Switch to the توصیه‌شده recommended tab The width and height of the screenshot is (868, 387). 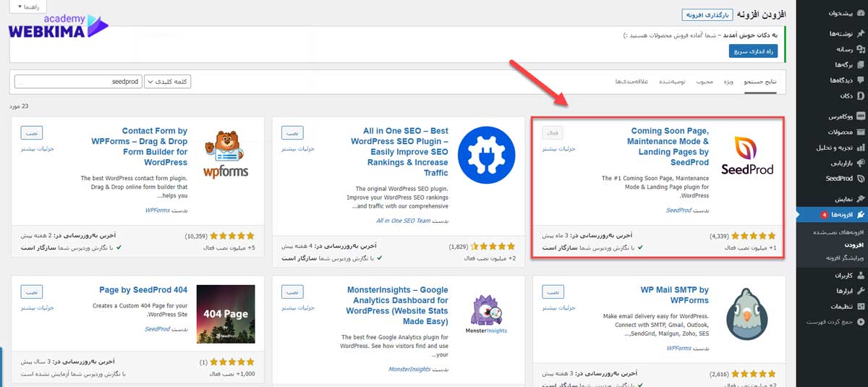672,82
